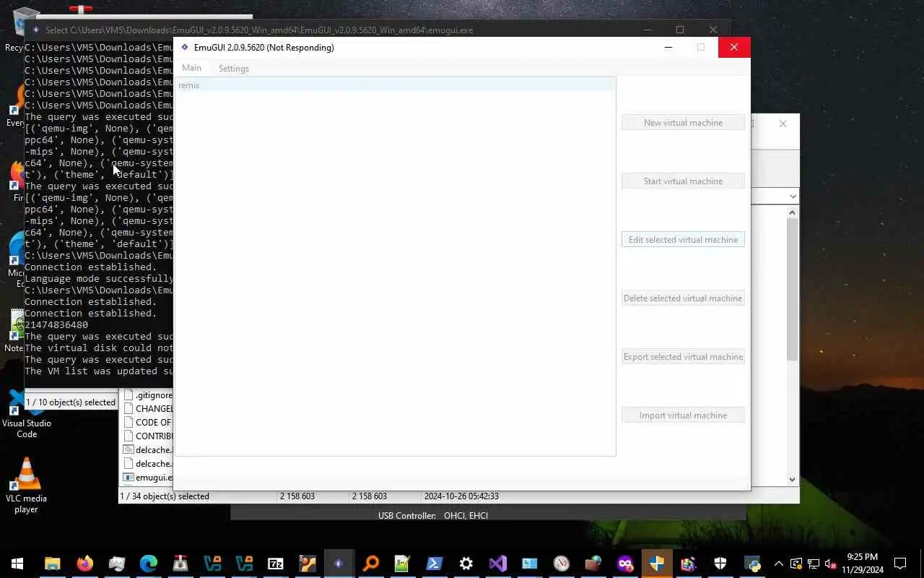Select the CONTRIBU file entry
This screenshot has width=924, height=578.
pyautogui.click(x=149, y=436)
